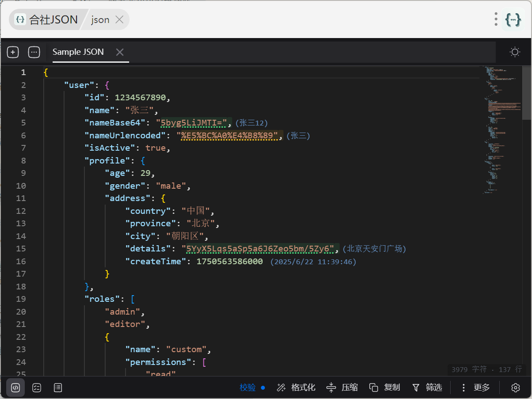This screenshot has width=532, height=399.
Task: Open the vertical three-dot menu at top
Action: coord(496,19)
